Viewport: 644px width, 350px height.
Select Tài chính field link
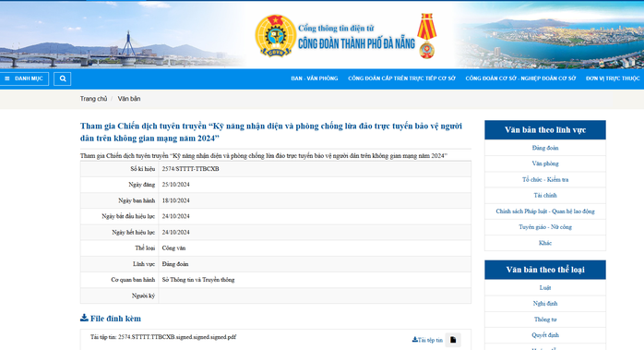coord(545,195)
